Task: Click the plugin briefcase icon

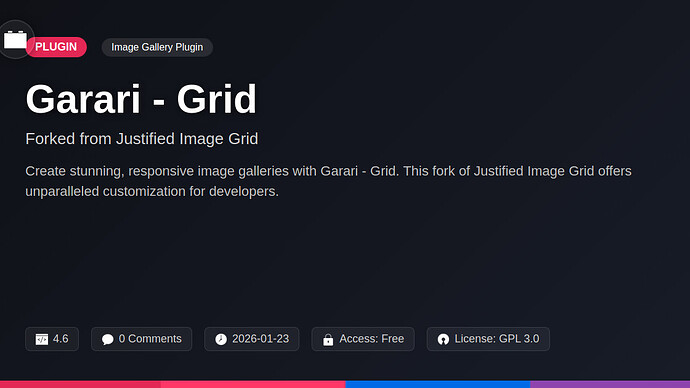Action: (x=15, y=40)
